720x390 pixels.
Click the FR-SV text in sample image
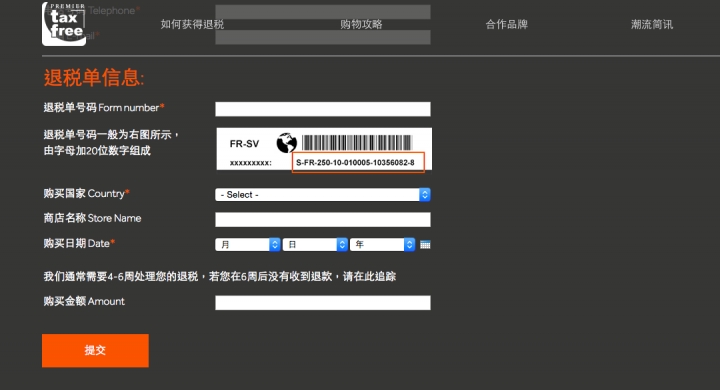coord(244,144)
